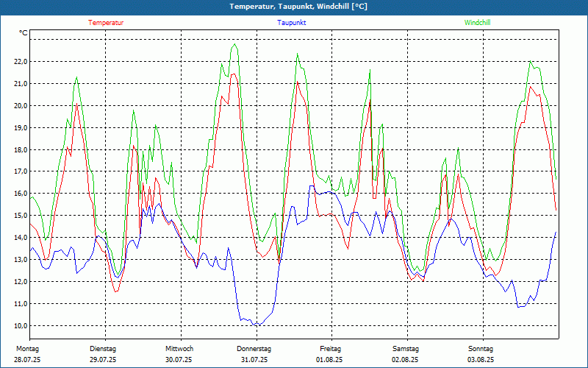Select the Sonntag day label

[x=481, y=348]
